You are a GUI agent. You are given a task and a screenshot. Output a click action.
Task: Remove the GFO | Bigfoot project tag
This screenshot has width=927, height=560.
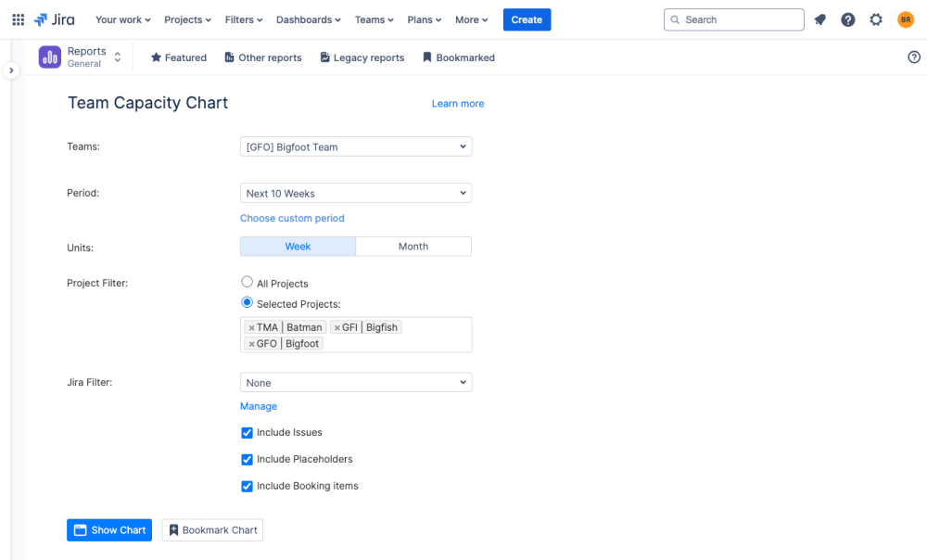pos(252,344)
